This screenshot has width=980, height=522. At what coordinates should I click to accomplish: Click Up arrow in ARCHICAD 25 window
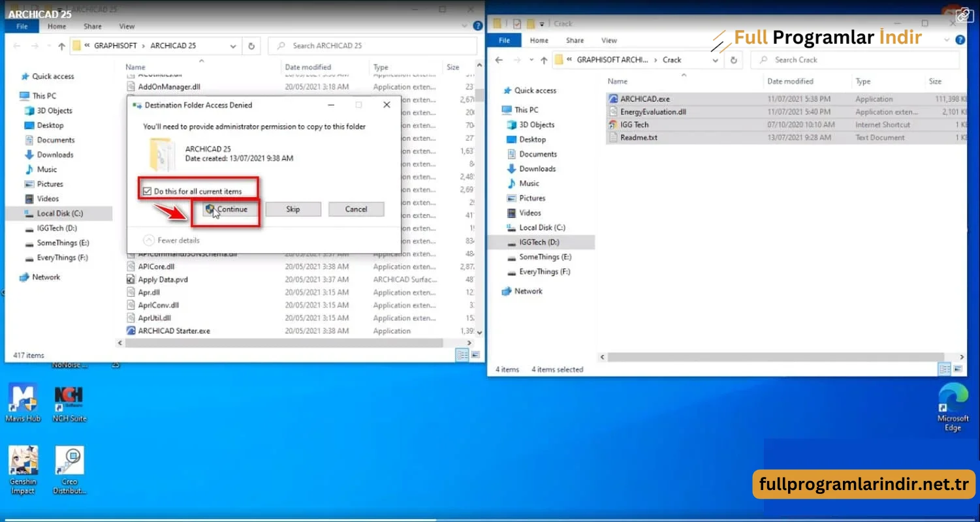(x=61, y=46)
